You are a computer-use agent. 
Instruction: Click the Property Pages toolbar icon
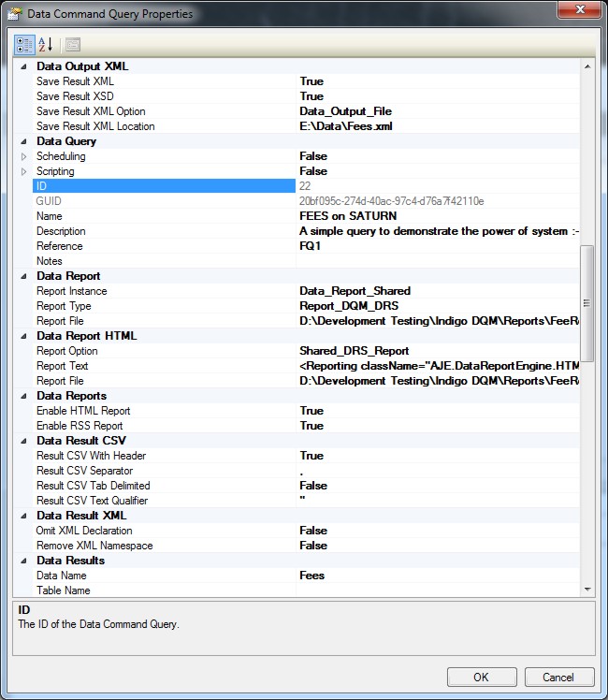coord(72,44)
